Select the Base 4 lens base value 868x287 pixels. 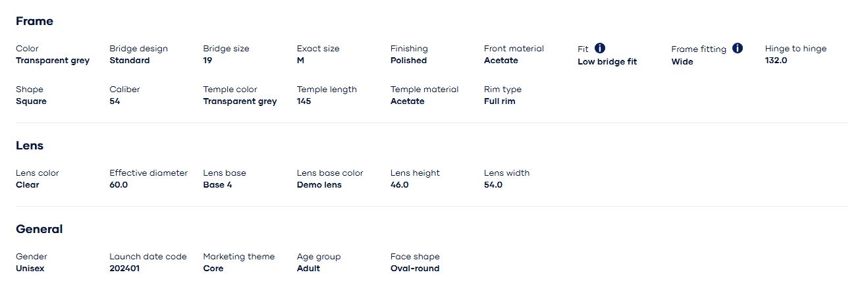click(x=217, y=185)
